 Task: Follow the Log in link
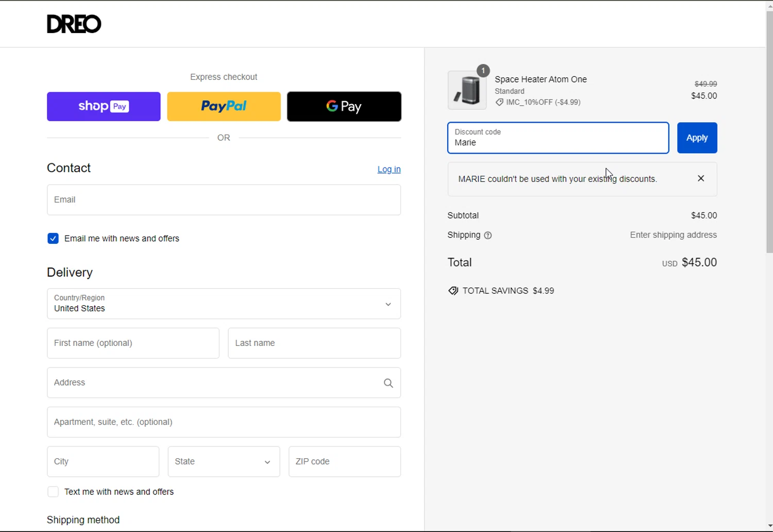pos(389,169)
